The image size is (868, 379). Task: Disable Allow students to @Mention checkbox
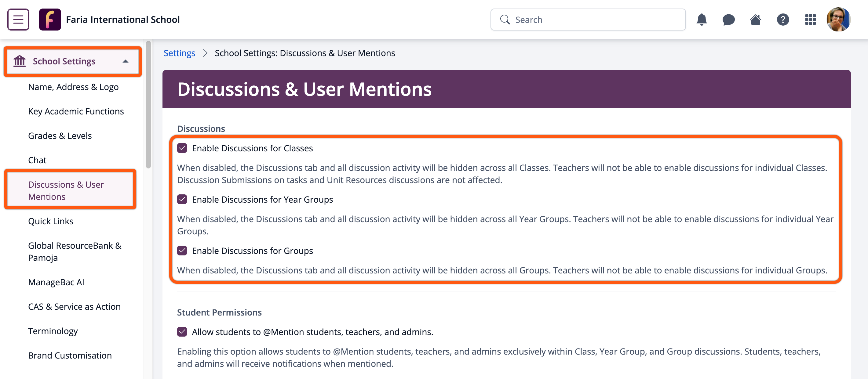tap(182, 332)
